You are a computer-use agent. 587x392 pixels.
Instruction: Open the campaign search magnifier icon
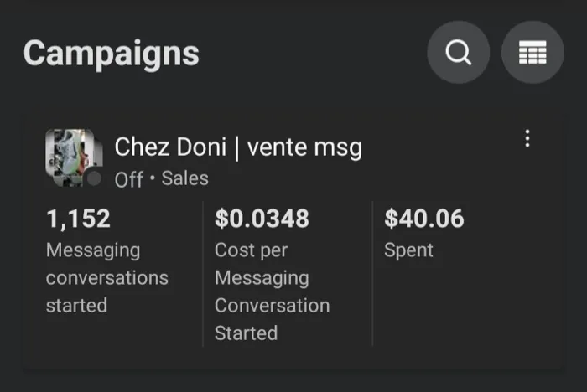click(x=458, y=53)
